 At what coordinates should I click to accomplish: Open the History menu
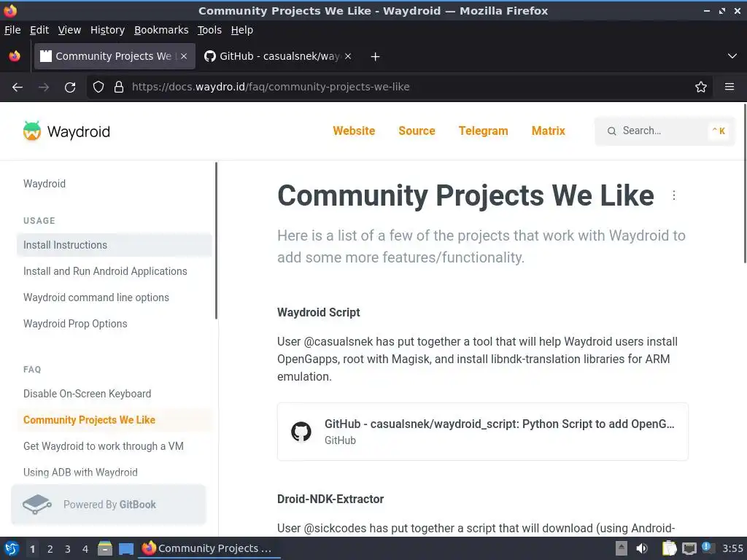pos(108,30)
